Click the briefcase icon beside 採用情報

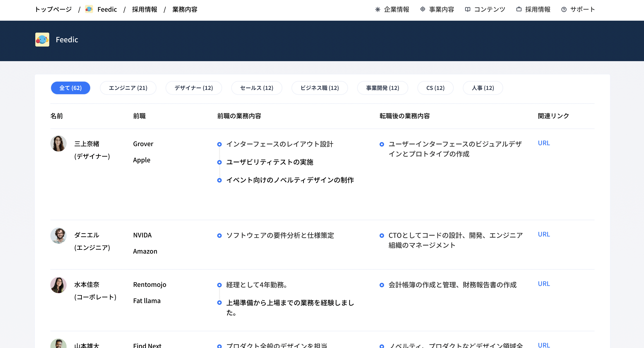coord(519,9)
